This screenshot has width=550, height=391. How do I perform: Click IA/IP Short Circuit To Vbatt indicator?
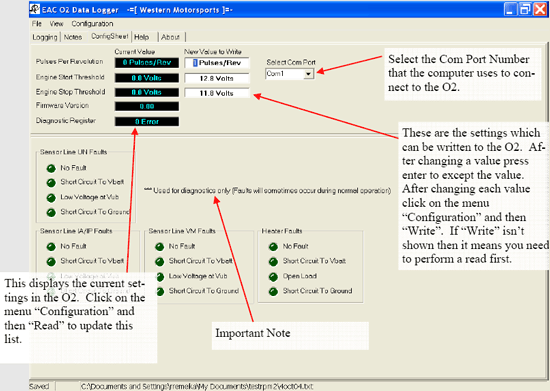coord(51,262)
